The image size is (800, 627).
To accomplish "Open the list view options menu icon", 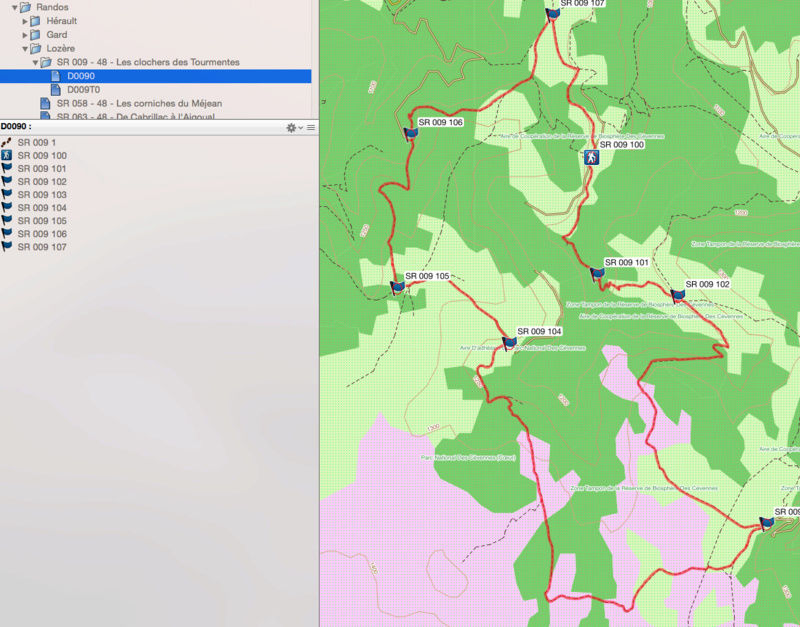I will (x=311, y=128).
